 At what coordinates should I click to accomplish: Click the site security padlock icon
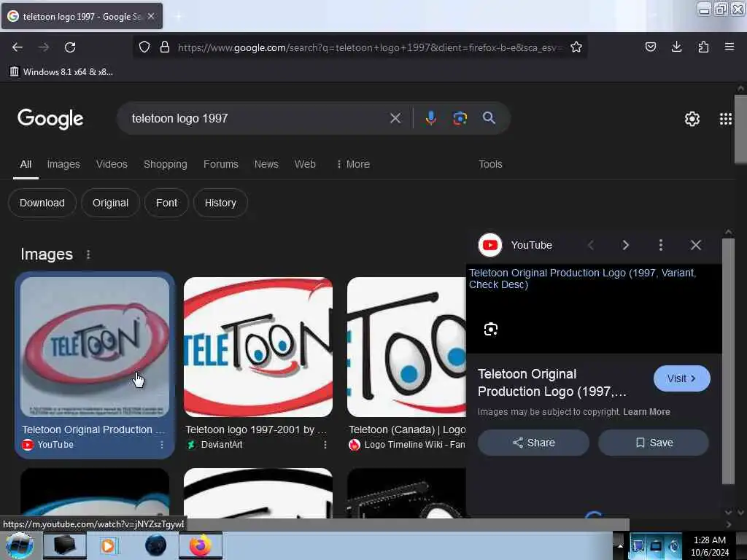[x=165, y=47]
